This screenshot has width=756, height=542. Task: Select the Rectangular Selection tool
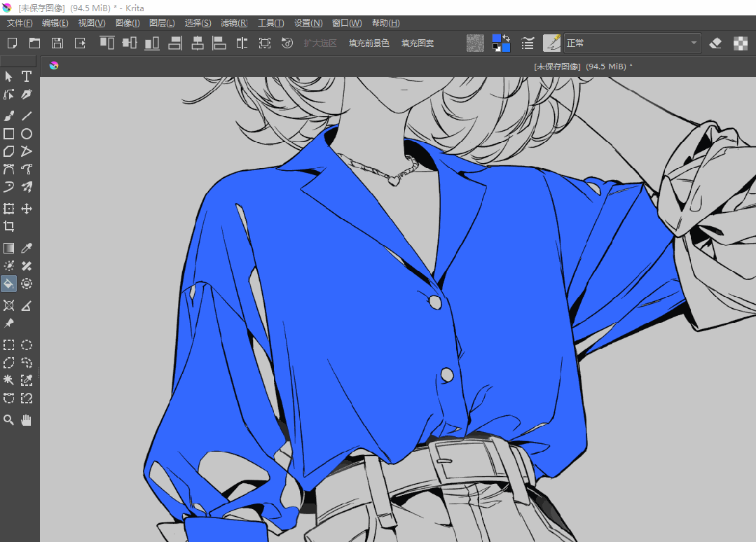click(8, 345)
